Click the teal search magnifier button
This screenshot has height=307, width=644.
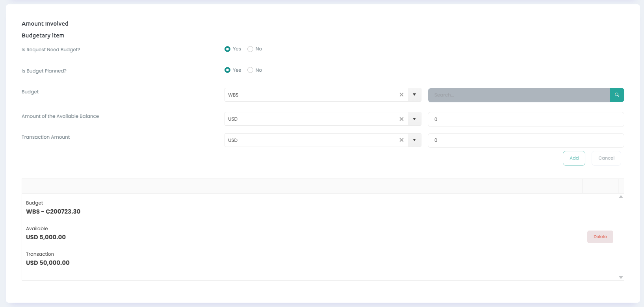[617, 95]
